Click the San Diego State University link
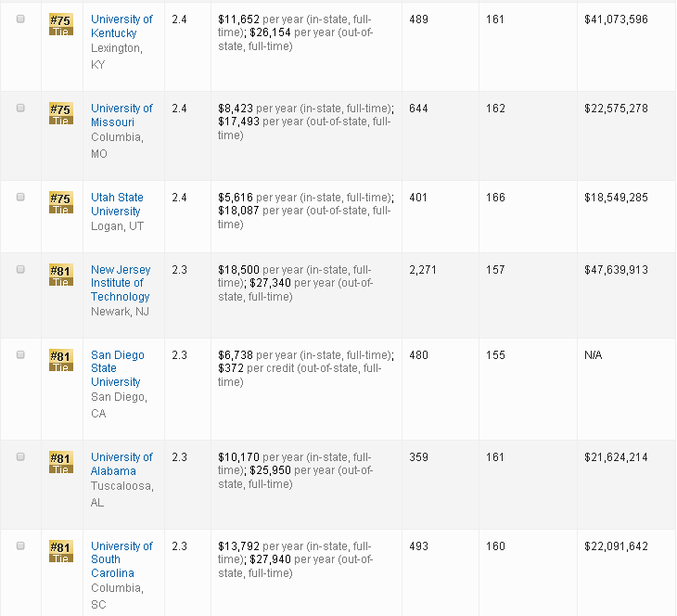677x616 pixels. pyautogui.click(x=117, y=368)
